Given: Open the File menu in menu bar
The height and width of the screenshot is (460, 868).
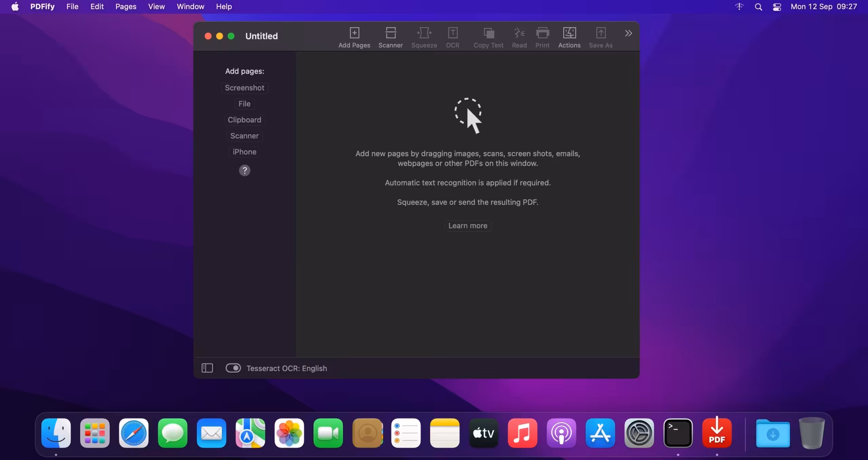Looking at the screenshot, I should point(72,6).
